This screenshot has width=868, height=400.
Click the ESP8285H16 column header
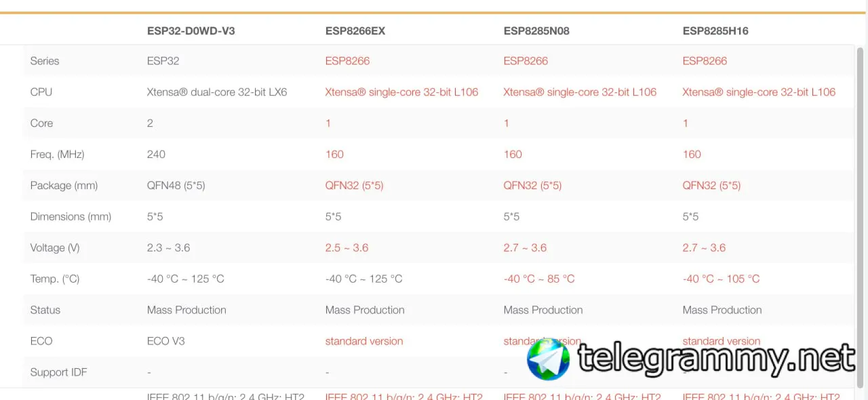click(715, 31)
